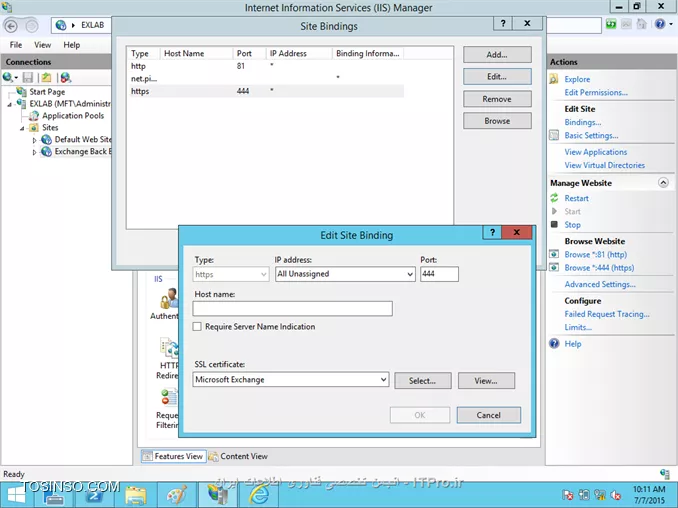Expand the Exchange Back End node
Screen dimensions: 678x508
[x=35, y=152]
